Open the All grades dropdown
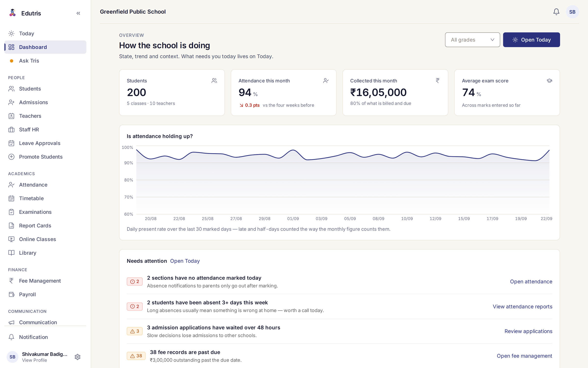The width and height of the screenshot is (588, 368). pyautogui.click(x=472, y=40)
